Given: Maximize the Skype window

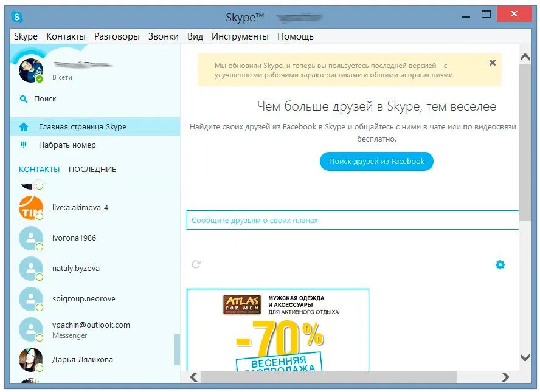Looking at the screenshot, I should [x=486, y=15].
